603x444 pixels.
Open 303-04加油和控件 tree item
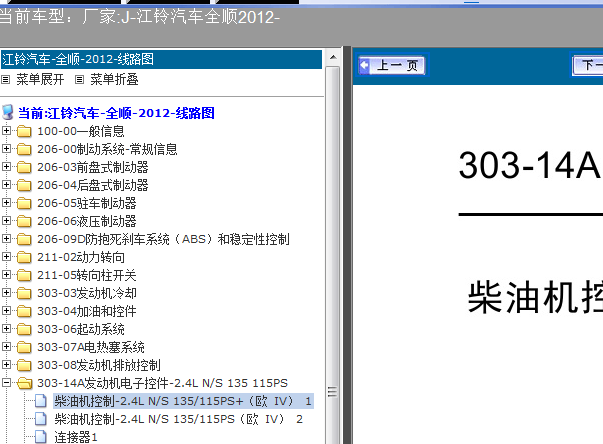87,311
